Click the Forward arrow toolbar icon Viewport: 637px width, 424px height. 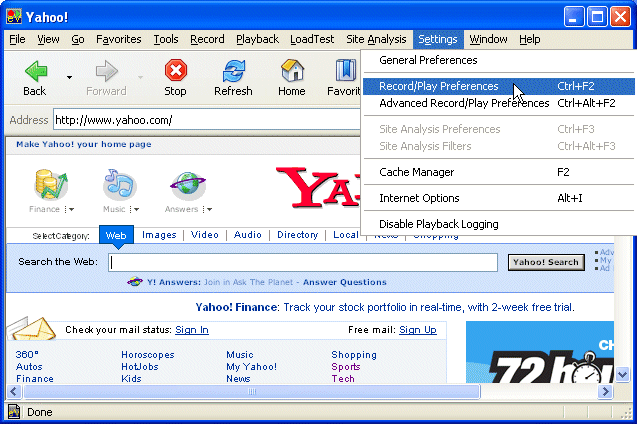(x=106, y=71)
